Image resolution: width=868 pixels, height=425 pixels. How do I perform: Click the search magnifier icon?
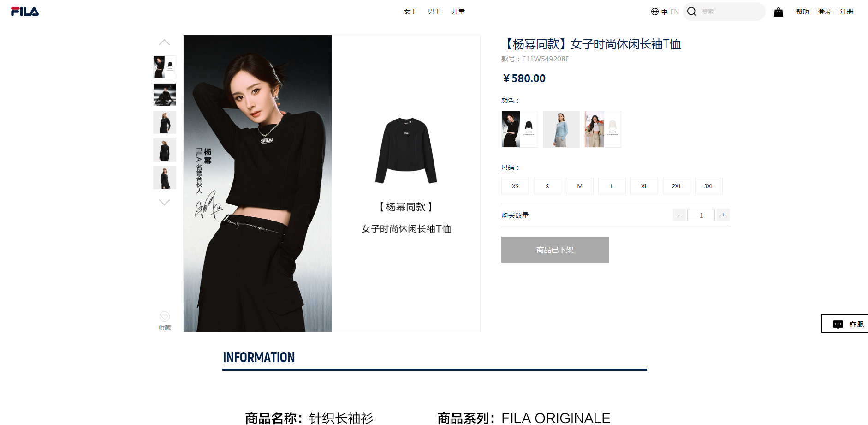click(x=691, y=12)
